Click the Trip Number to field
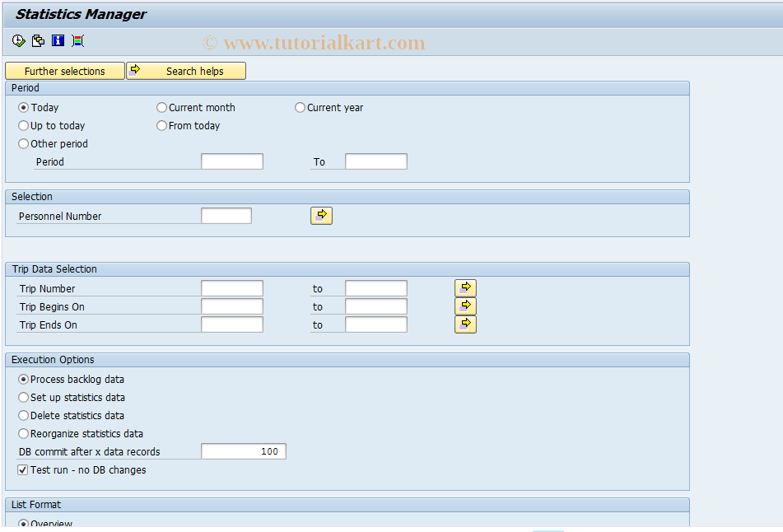783x532 pixels. coord(376,288)
